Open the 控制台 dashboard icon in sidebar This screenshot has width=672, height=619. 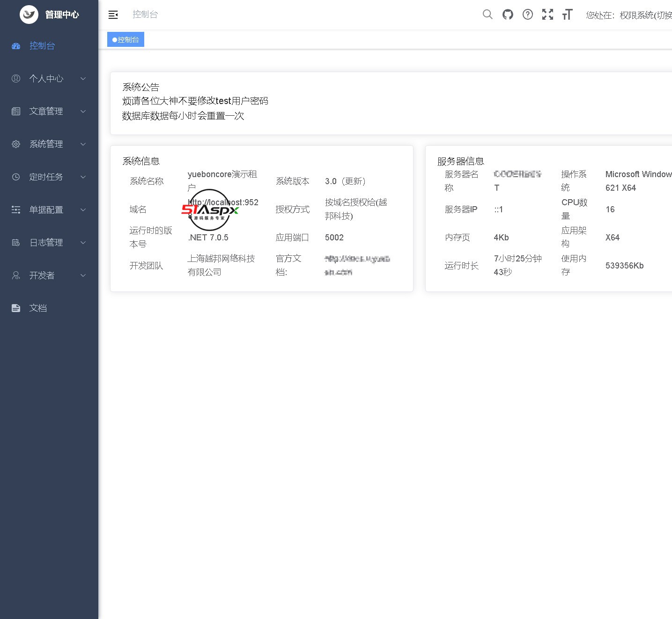(x=16, y=46)
